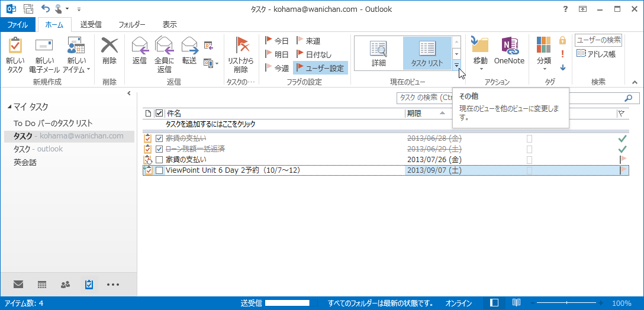Mark ViewPoint Unit 6 task complete
This screenshot has height=310, width=644.
160,170
